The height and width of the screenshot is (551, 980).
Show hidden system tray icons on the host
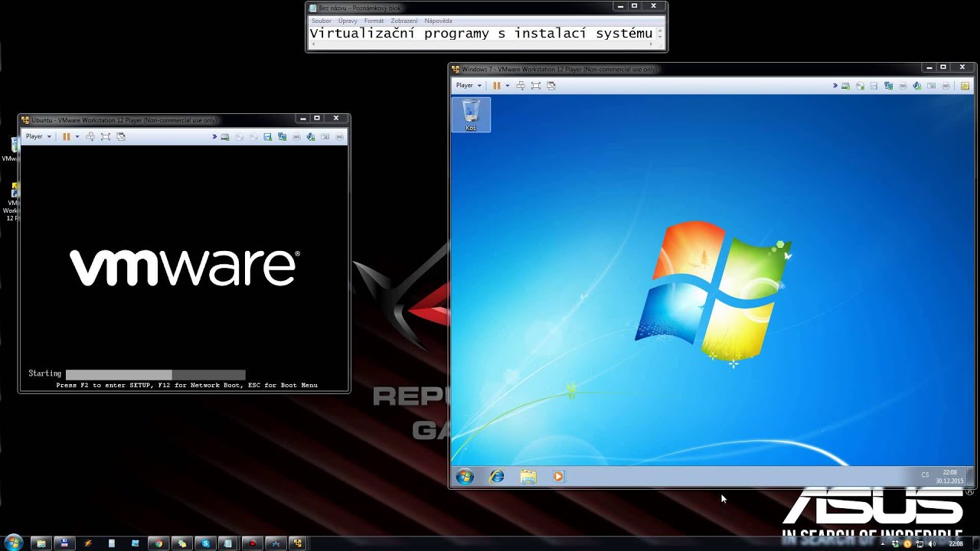point(884,543)
